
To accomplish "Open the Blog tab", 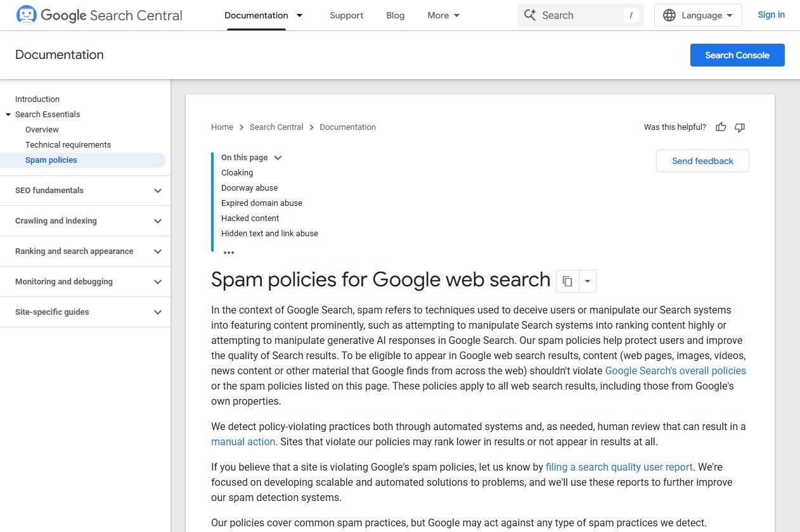I will coord(396,15).
